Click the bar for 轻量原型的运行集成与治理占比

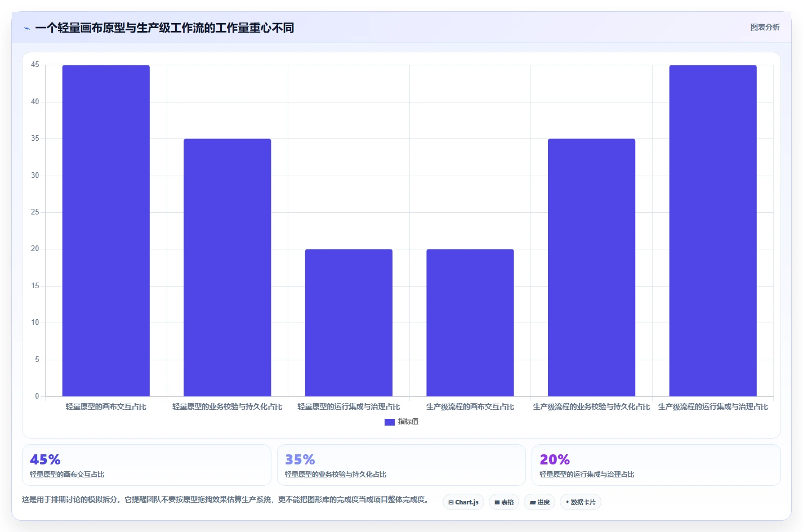coord(349,323)
